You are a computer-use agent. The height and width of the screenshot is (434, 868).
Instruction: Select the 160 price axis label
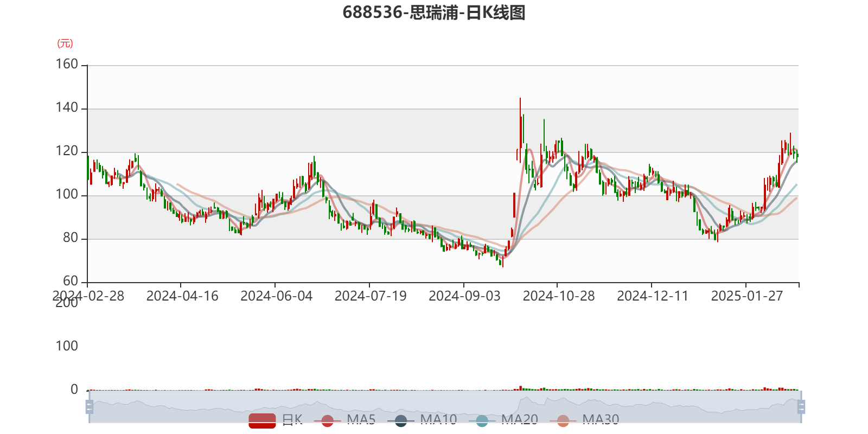pyautogui.click(x=67, y=64)
